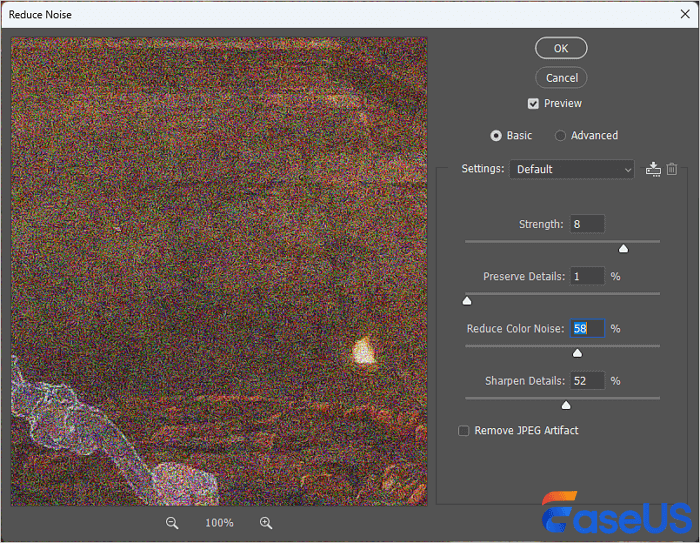Click the Strength slider handle
Viewport: 700px width, 543px height.
coord(623,249)
